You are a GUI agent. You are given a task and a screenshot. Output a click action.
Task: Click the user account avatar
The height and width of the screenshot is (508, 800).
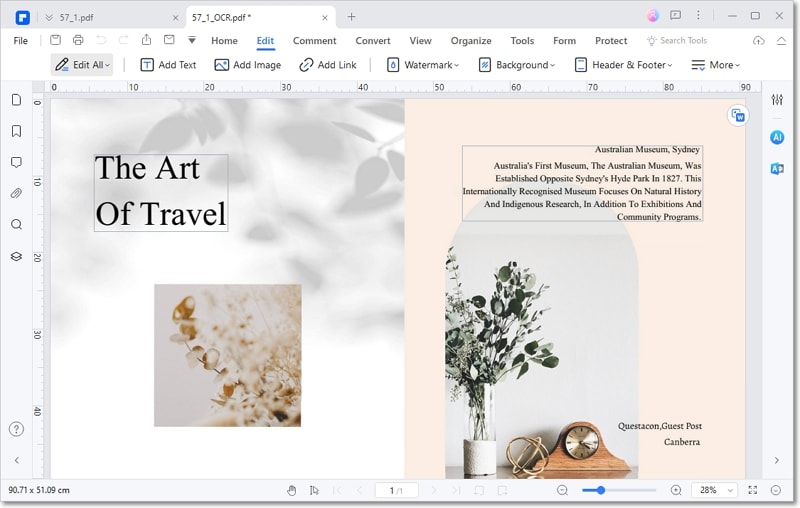pyautogui.click(x=653, y=16)
